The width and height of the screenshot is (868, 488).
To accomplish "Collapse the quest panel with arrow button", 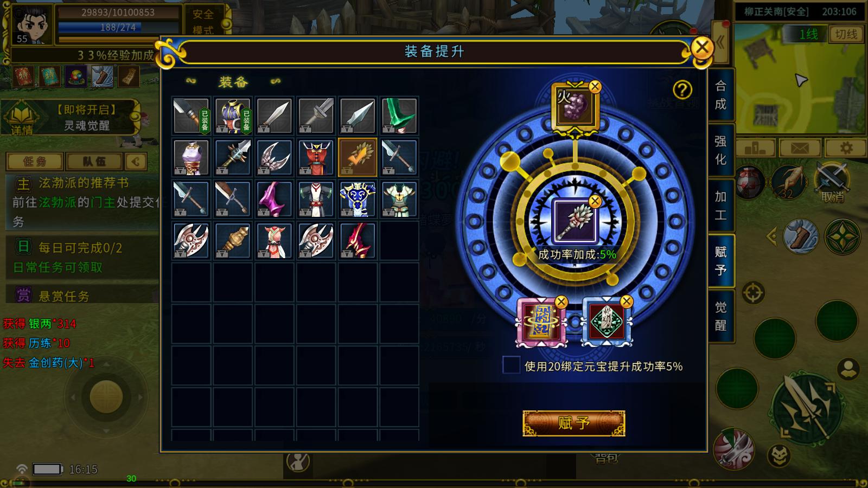I will point(136,161).
